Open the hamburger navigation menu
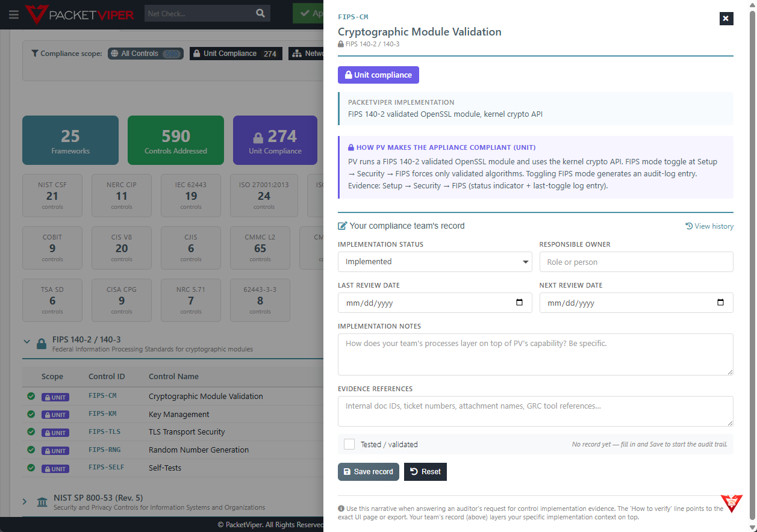 (13, 14)
